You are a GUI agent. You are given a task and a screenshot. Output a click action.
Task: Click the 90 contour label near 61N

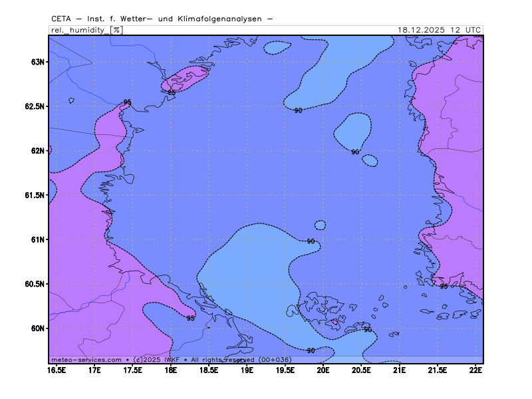pos(311,241)
